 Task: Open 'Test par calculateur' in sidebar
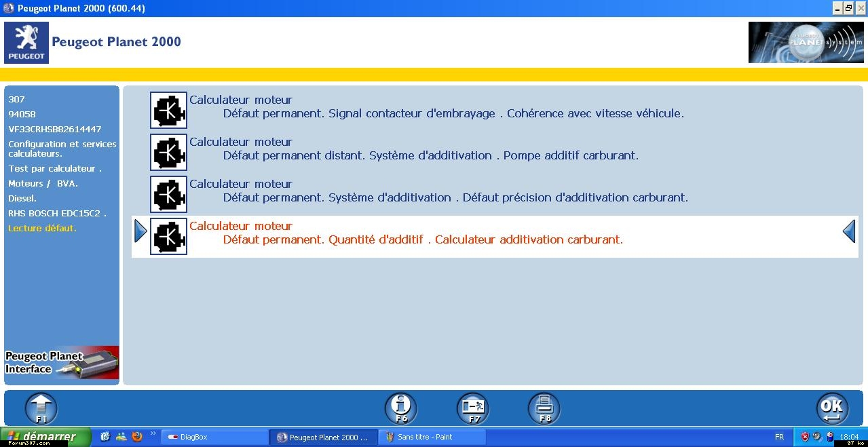54,168
